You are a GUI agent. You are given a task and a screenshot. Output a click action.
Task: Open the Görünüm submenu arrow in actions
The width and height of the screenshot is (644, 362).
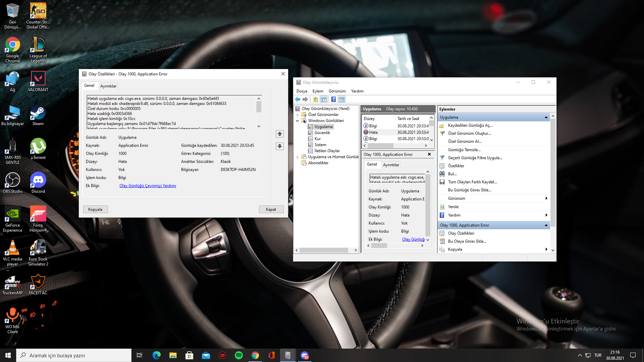click(x=546, y=198)
